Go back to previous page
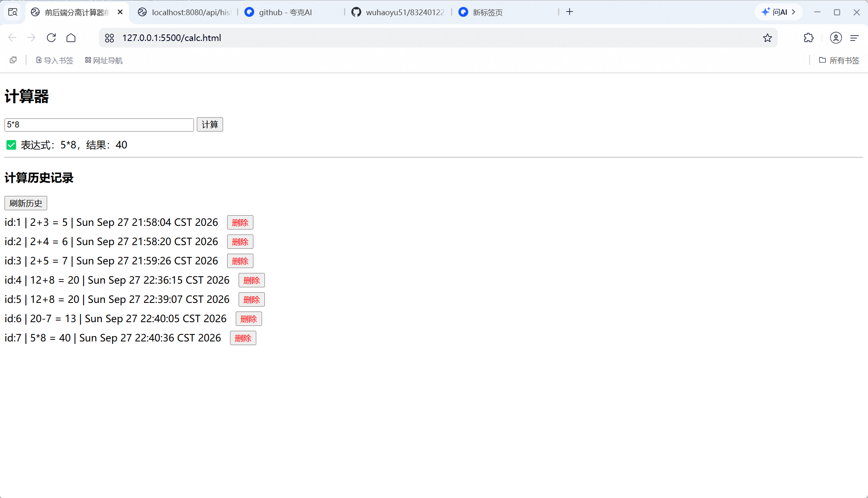Screen dimensions: 868x498 [12, 38]
